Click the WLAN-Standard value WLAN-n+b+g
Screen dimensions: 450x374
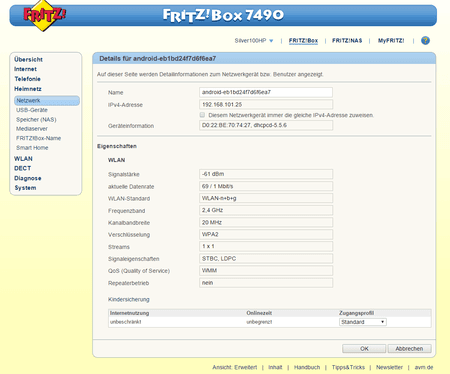(x=266, y=198)
